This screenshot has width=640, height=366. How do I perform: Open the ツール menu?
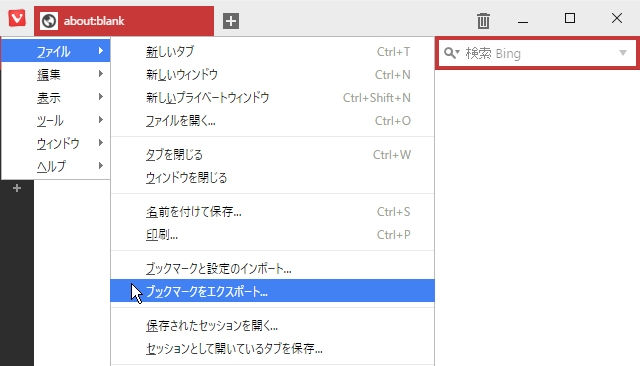pos(56,120)
